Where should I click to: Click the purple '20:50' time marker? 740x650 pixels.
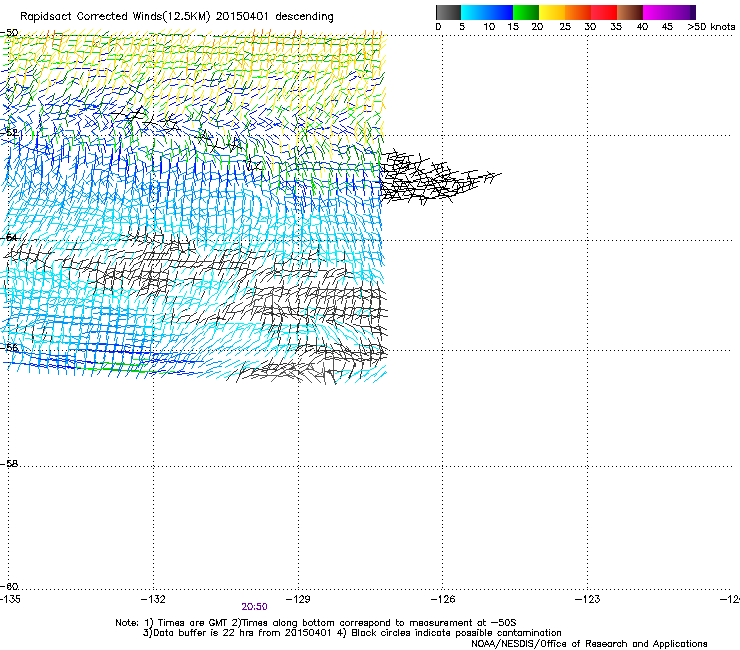point(254,607)
